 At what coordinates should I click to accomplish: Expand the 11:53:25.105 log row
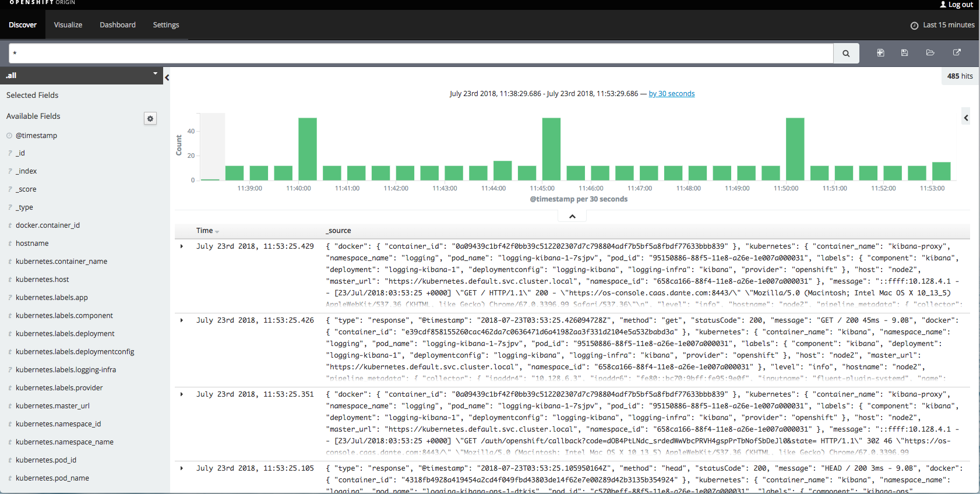point(182,468)
